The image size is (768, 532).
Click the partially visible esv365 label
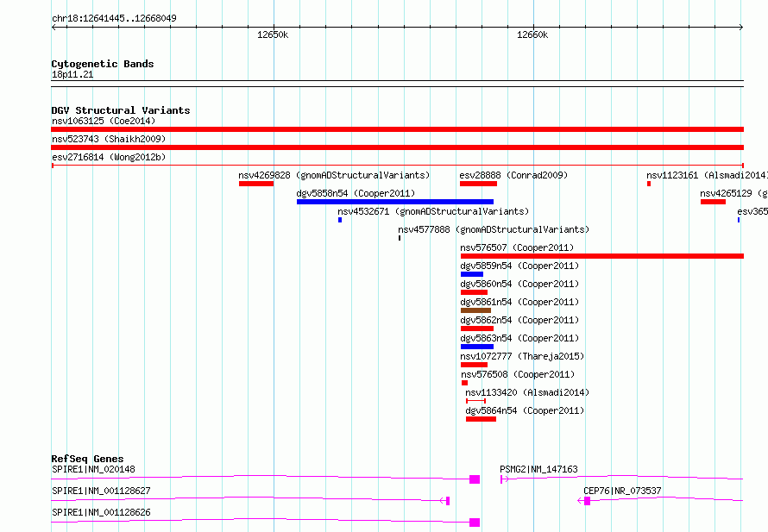click(x=752, y=211)
